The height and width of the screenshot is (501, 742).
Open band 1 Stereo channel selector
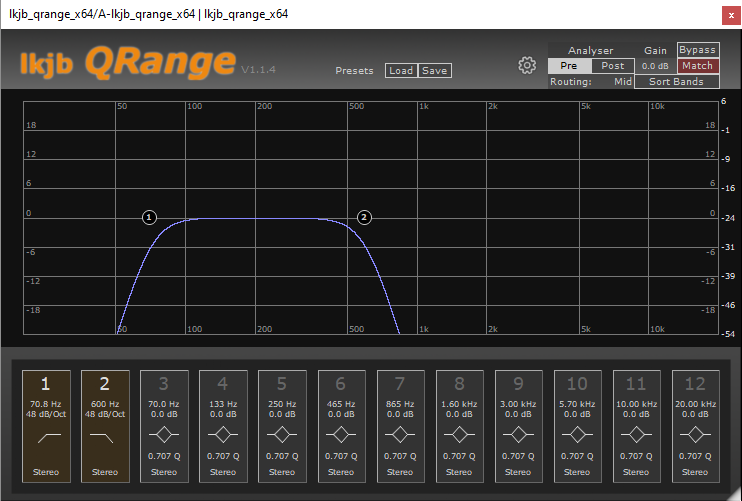pyautogui.click(x=46, y=472)
